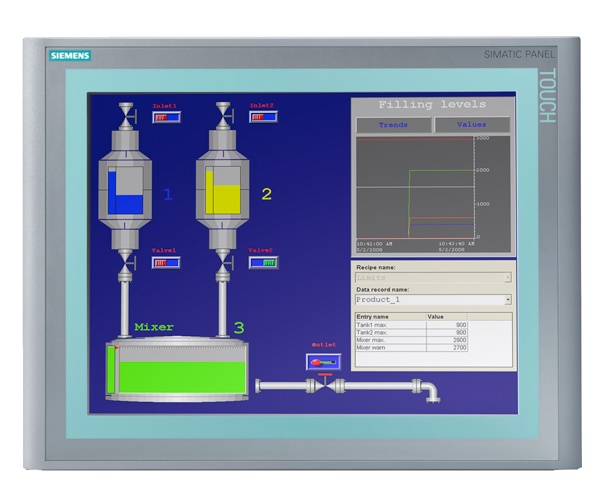Click the Tank1 max. entry row
The width and height of the screenshot is (600, 500).
click(411, 325)
